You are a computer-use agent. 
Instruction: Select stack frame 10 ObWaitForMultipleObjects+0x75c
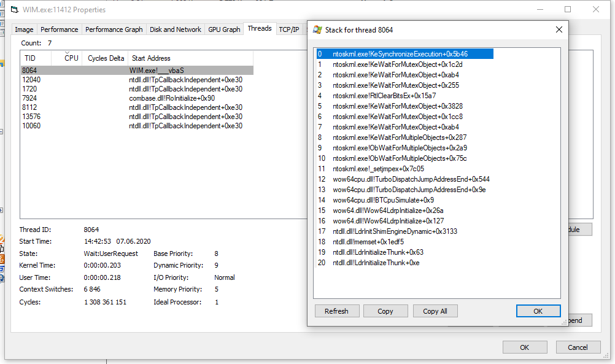click(404, 158)
